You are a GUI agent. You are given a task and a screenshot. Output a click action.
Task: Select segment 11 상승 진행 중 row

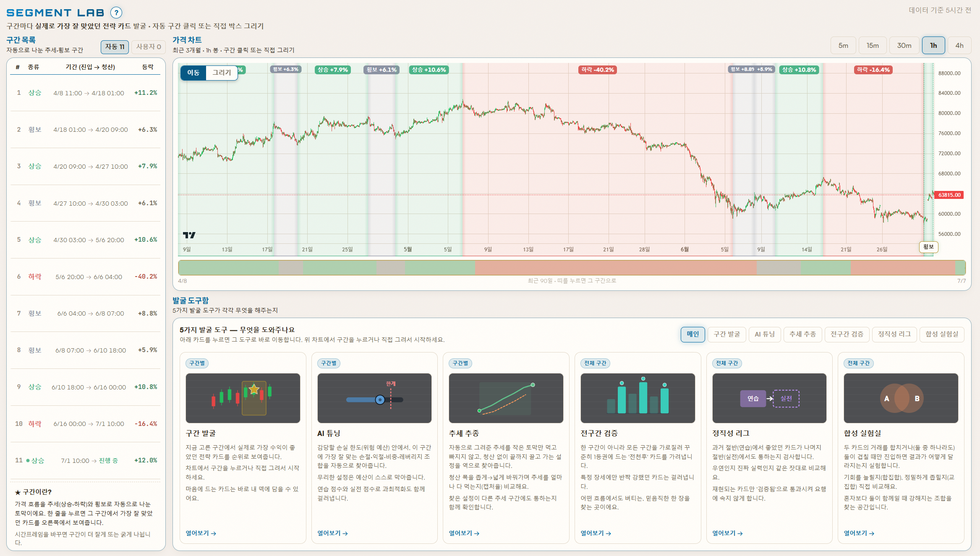click(x=86, y=461)
